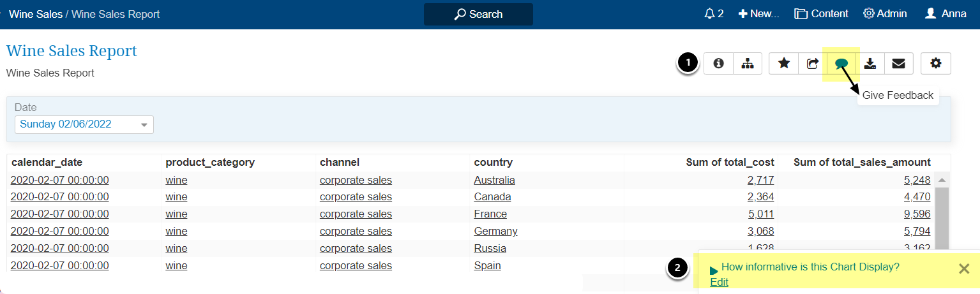Viewport: 980px width, 294px height.
Task: Click Spain country link
Action: [487, 265]
